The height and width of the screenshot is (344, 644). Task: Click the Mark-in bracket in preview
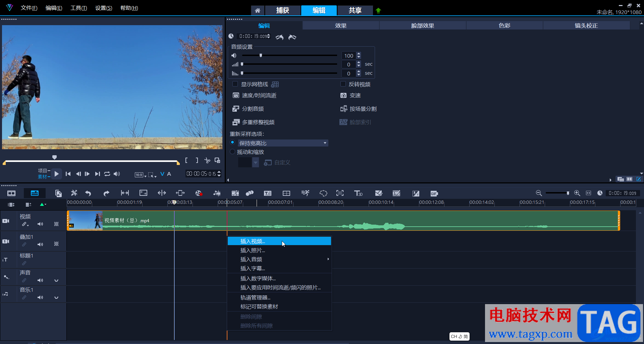coord(186,161)
